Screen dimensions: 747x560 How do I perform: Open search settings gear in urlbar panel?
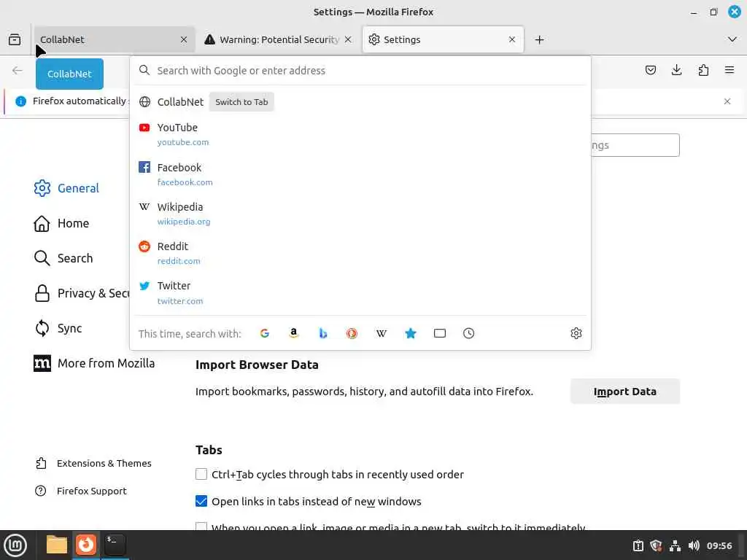[x=576, y=333]
